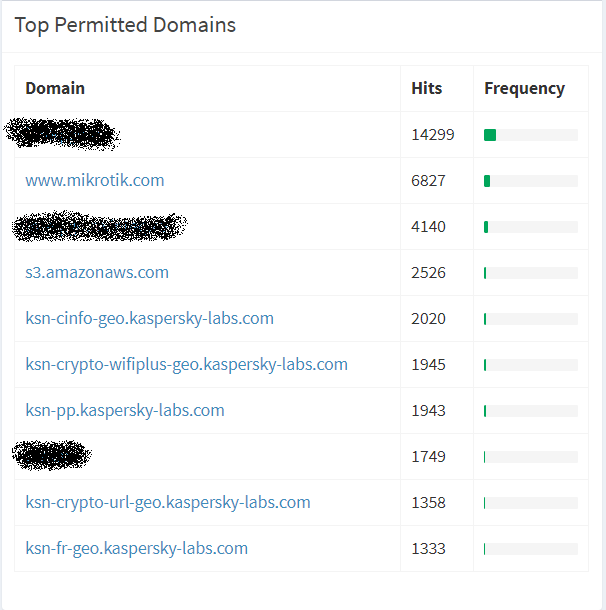The height and width of the screenshot is (610, 606).
Task: Click the frequency bar for 14299 hits
Action: [x=531, y=135]
